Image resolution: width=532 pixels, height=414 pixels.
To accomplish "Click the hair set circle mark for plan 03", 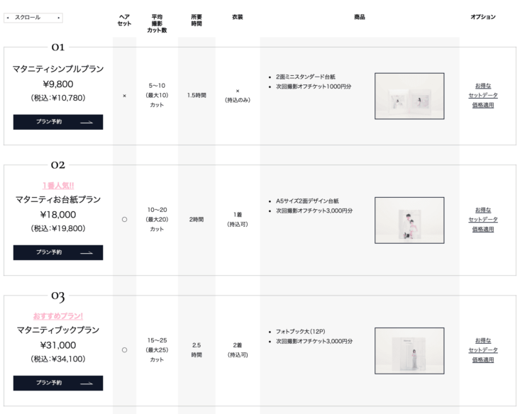I will click(x=125, y=350).
